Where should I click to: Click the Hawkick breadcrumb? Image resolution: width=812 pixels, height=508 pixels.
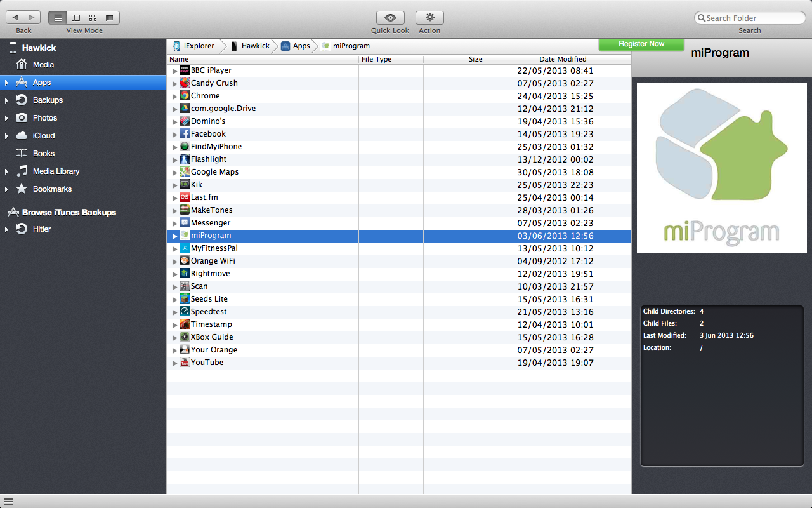(250, 46)
